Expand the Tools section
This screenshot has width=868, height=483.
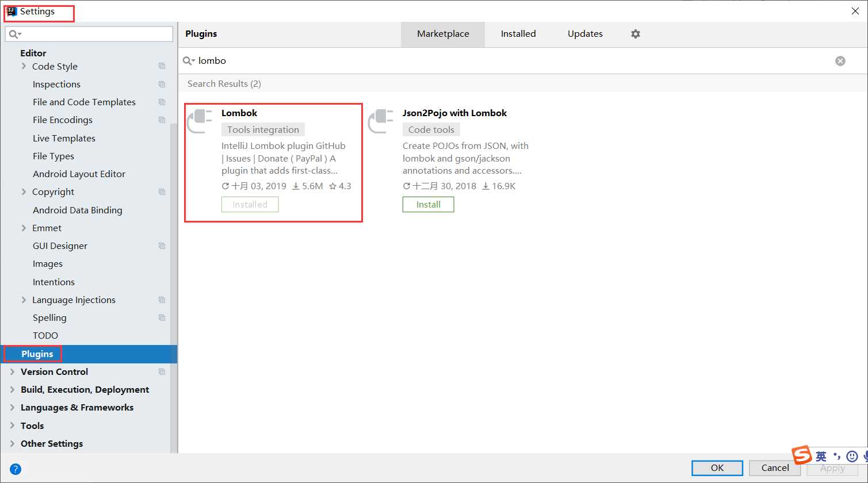coord(12,425)
